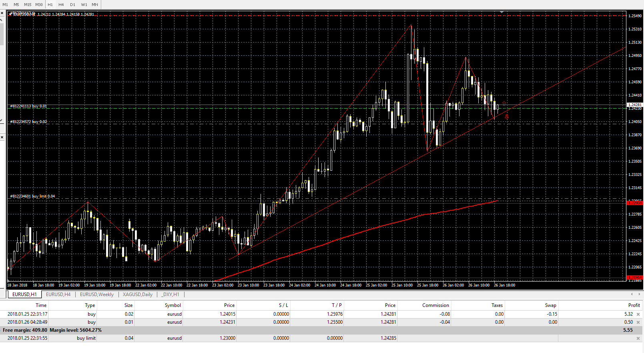Switch to the XAGUSD,Daily chart tab

138,295
